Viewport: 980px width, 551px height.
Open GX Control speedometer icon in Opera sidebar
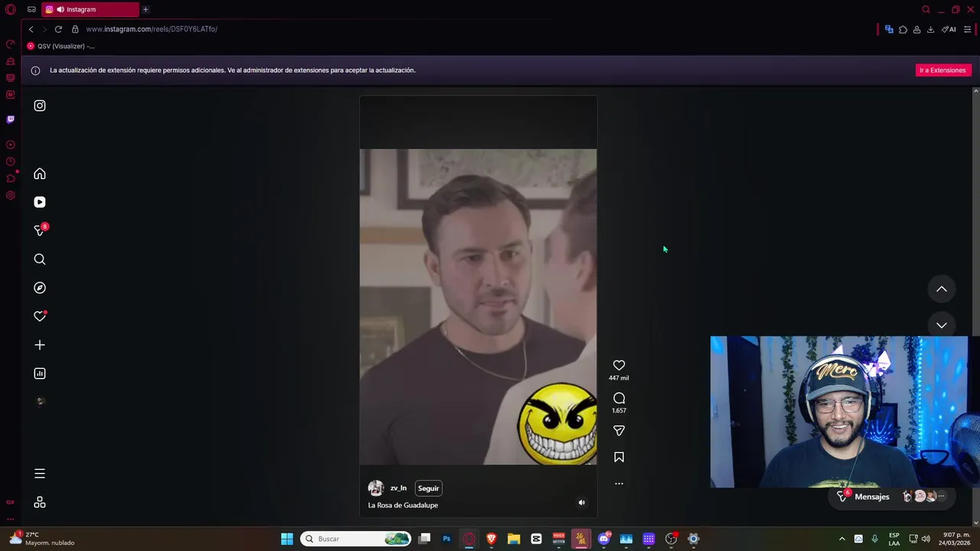point(11,44)
